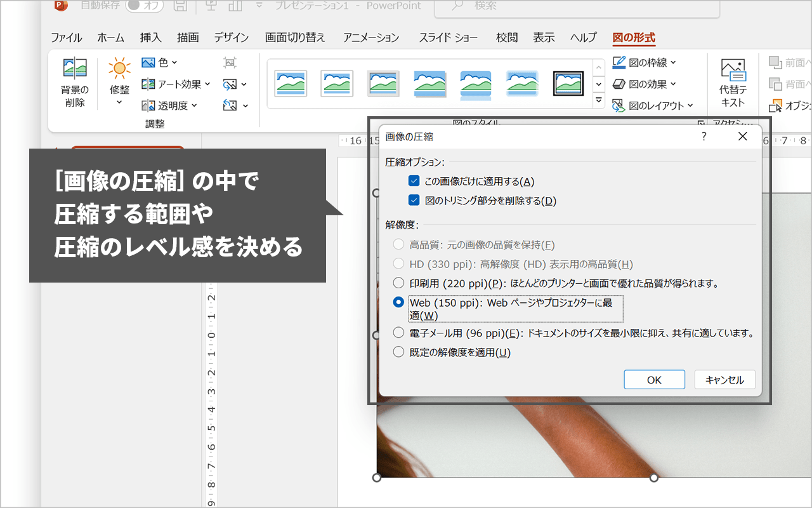Uncheck 図のトリミング部分を削除する checkbox
This screenshot has height=508, width=812.
(414, 201)
